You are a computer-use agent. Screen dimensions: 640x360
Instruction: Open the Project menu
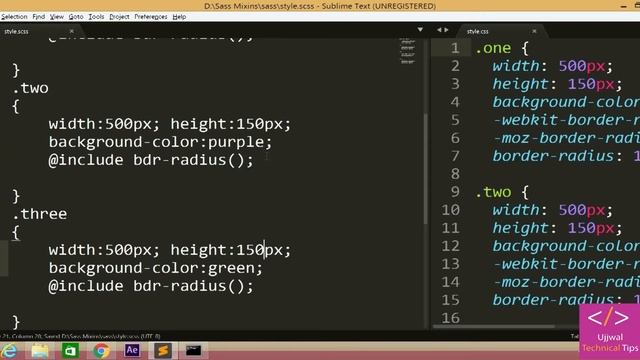(x=119, y=17)
